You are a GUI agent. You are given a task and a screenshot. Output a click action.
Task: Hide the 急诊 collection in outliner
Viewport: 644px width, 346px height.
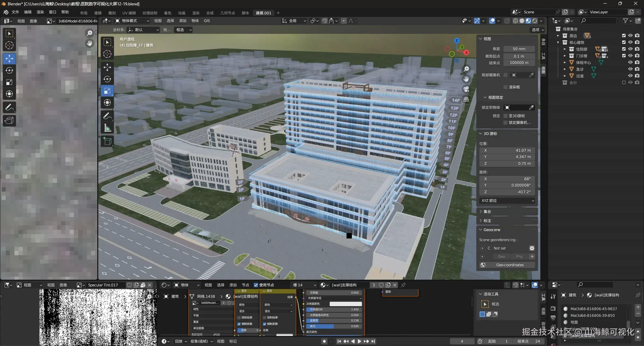point(630,69)
